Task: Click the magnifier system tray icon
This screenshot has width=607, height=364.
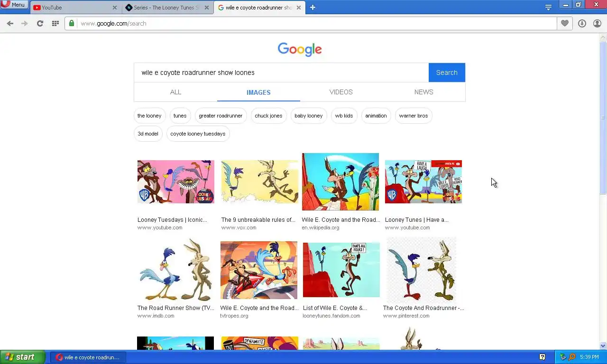Action: pos(572,357)
